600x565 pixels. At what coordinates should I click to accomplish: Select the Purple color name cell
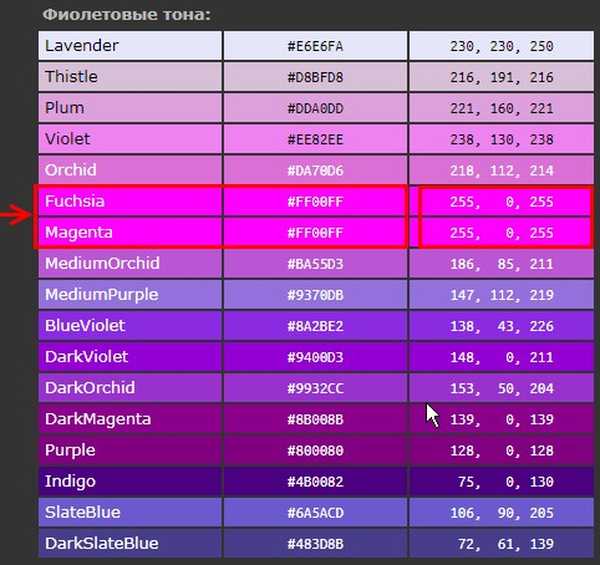(130, 450)
